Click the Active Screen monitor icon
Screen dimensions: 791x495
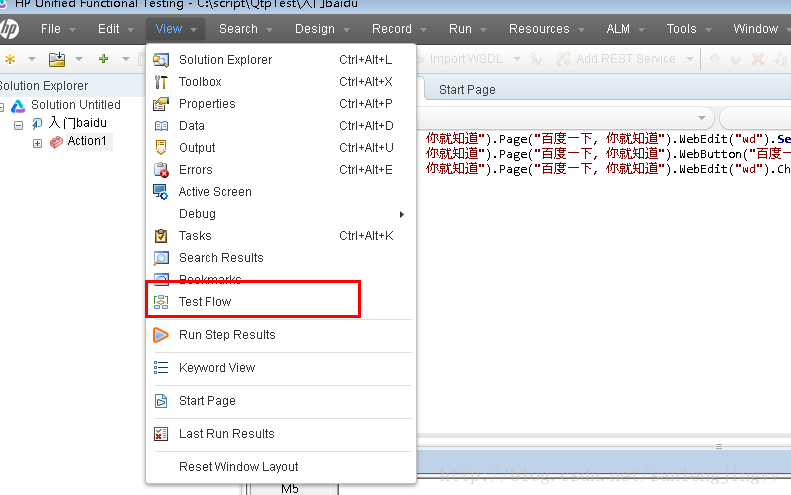tap(161, 192)
